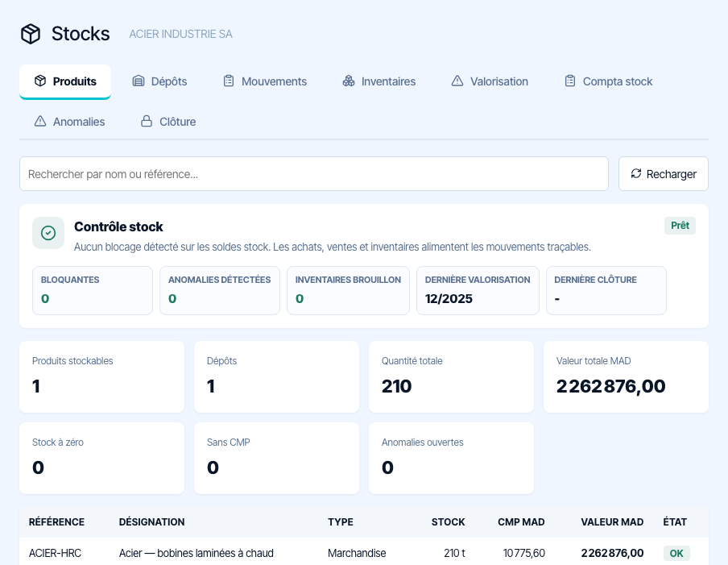This screenshot has height=565, width=728.
Task: Click the Dernière clôture card
Action: 606,290
